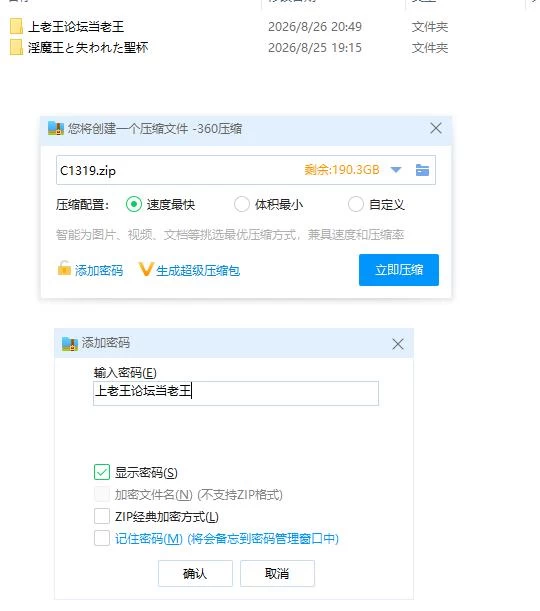
Task: Cancel the password dialog with 取消
Action: coord(277,573)
